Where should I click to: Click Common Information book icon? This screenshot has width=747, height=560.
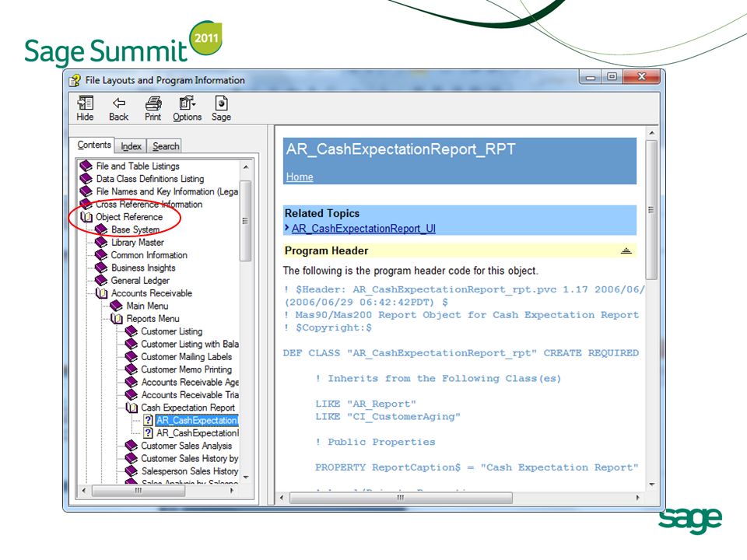[101, 255]
